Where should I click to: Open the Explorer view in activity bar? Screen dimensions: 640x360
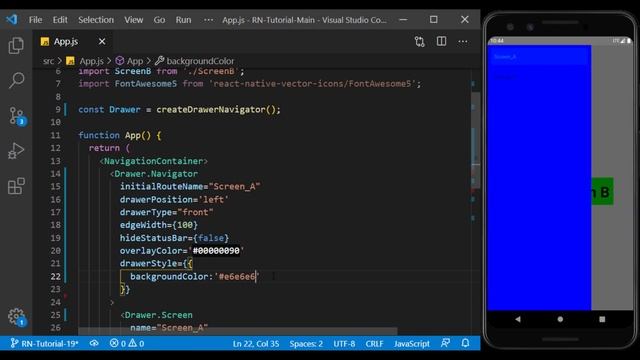[16, 45]
